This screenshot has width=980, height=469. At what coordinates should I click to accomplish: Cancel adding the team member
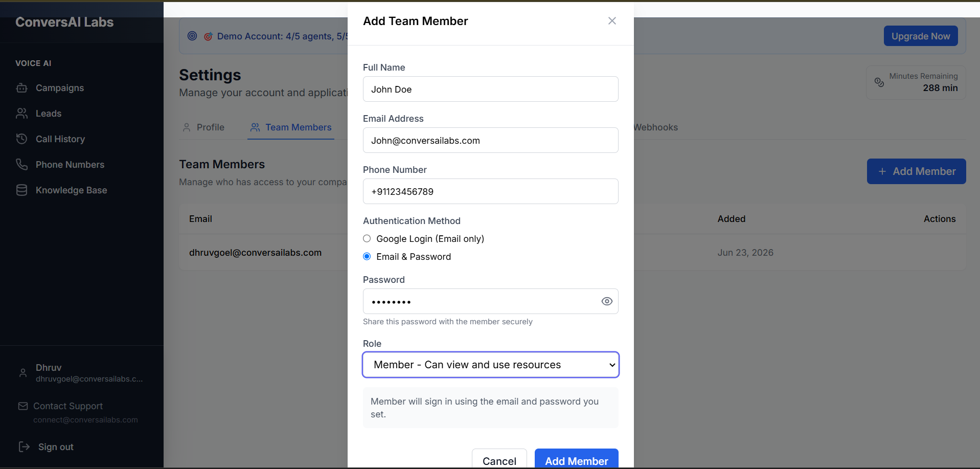(x=499, y=459)
